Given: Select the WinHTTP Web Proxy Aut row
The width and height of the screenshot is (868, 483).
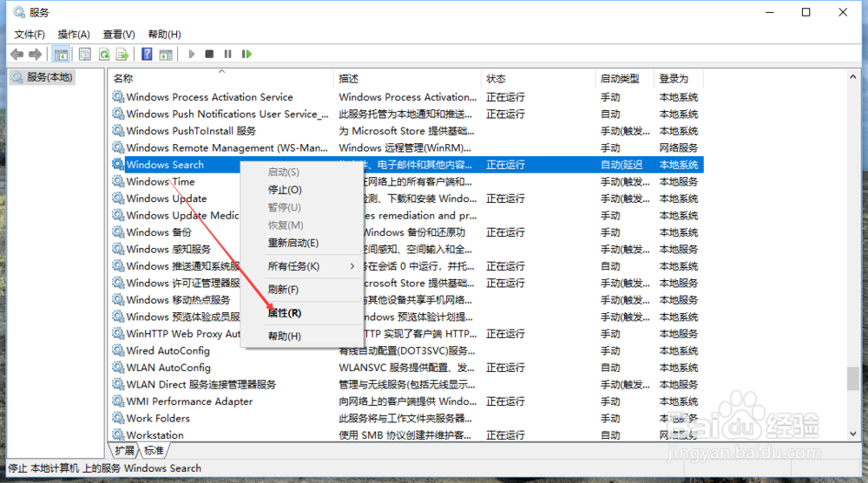Looking at the screenshot, I should pos(406,334).
